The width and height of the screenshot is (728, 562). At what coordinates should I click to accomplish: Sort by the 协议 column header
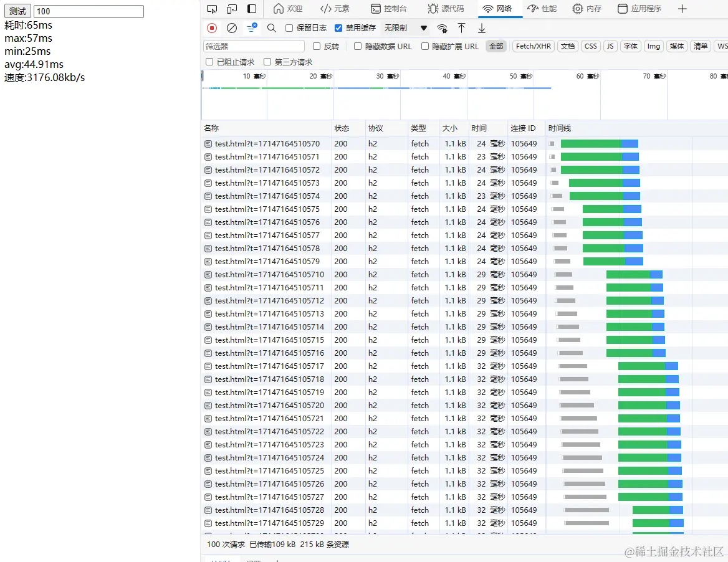pos(386,128)
